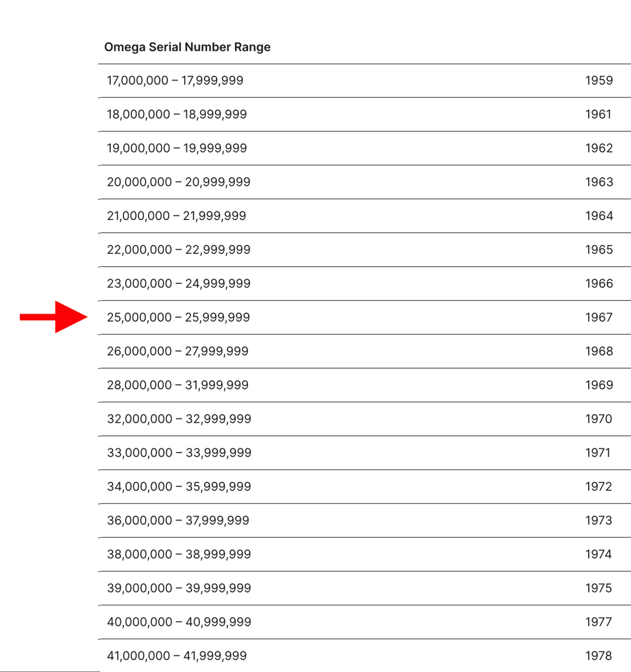Select the 26,000,000 – 27,999,999 range
The image size is (631, 672).
tap(178, 351)
